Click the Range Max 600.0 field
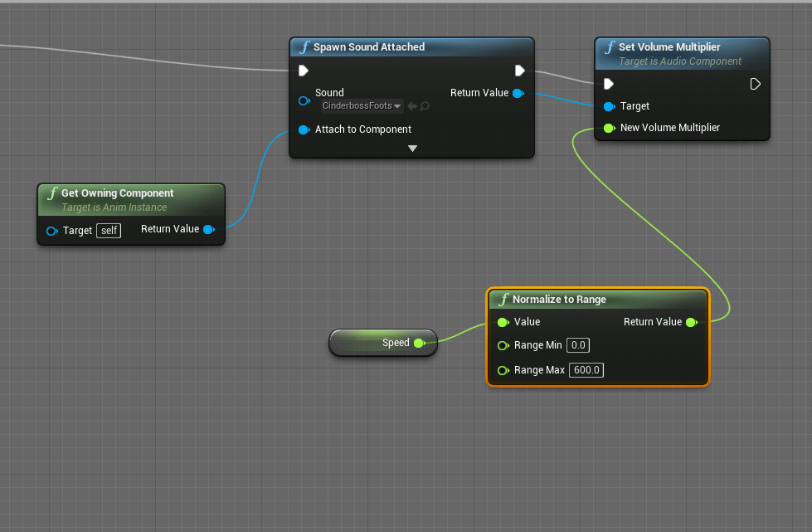Screen dimensions: 812x532 (586, 370)
